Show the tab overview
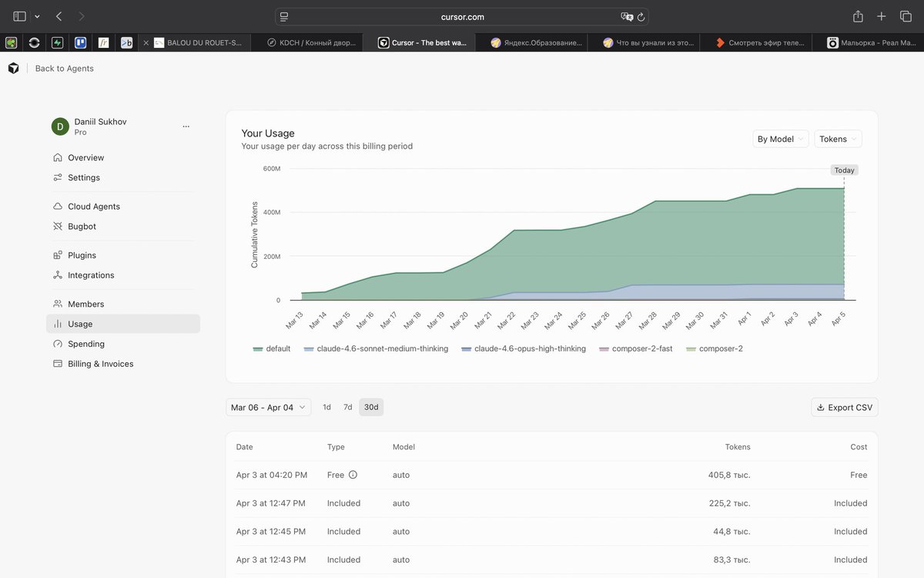924x578 pixels. tap(906, 16)
